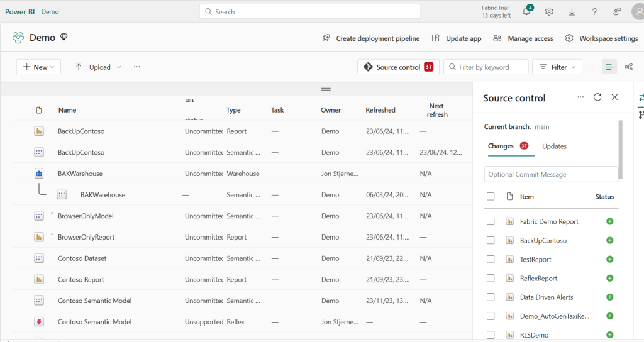Screen dimensions: 644x342
Task: Refresh the Source control panel
Action: [597, 97]
